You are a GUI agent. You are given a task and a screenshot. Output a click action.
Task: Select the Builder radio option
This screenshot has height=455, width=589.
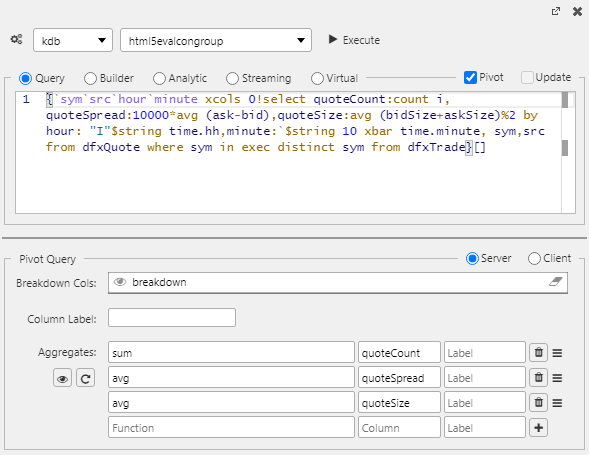coord(90,79)
